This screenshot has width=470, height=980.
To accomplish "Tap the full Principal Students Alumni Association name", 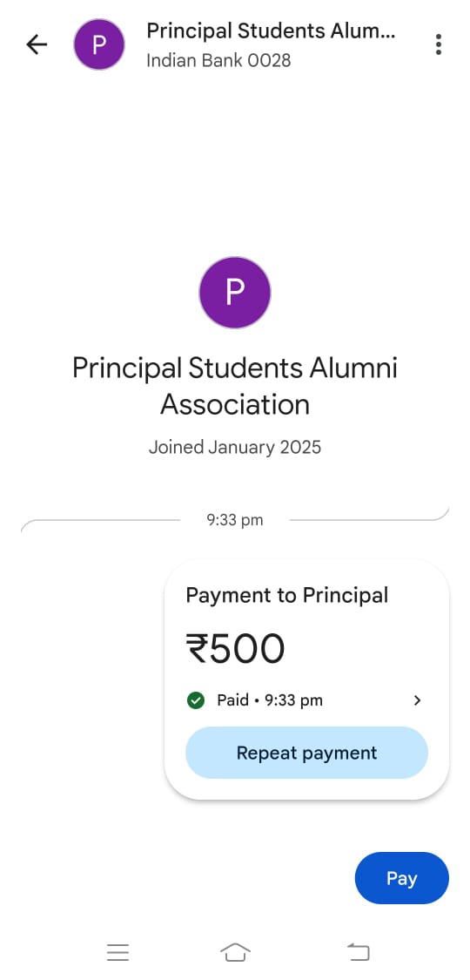I will point(235,386).
